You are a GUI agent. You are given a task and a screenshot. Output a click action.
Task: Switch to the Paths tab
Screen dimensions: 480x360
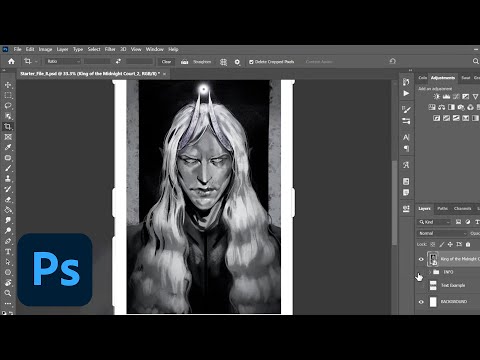point(442,209)
